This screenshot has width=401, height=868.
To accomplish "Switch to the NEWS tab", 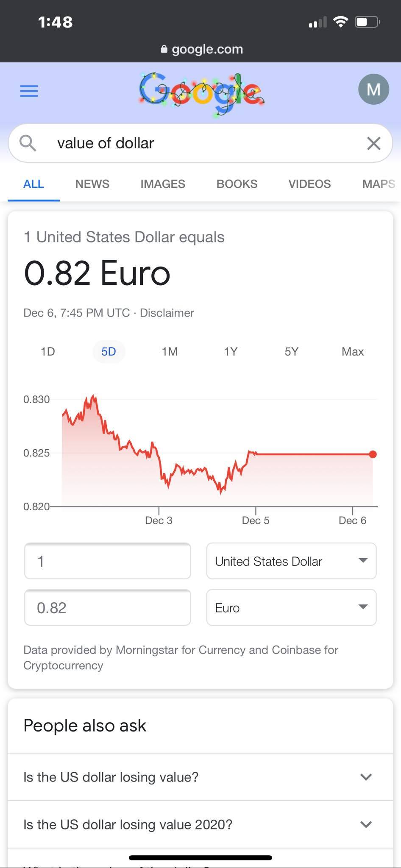I will click(x=92, y=184).
